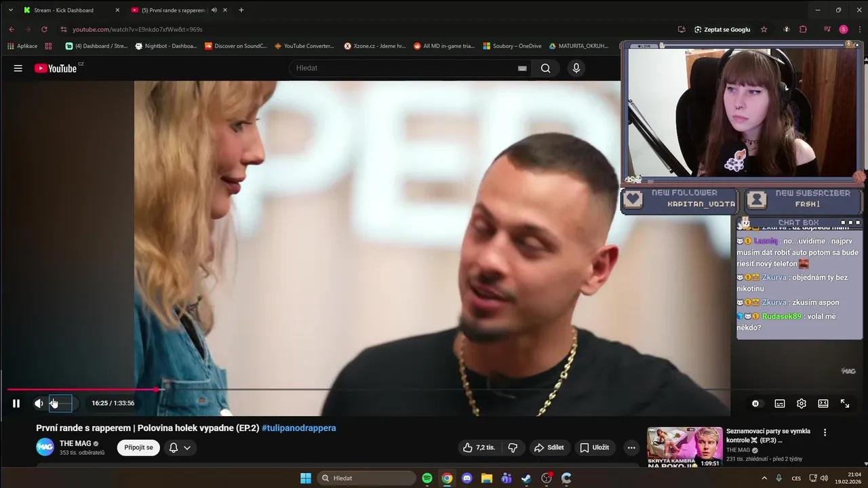This screenshot has height=488, width=868.
Task: Click the Uložit save button
Action: [595, 447]
